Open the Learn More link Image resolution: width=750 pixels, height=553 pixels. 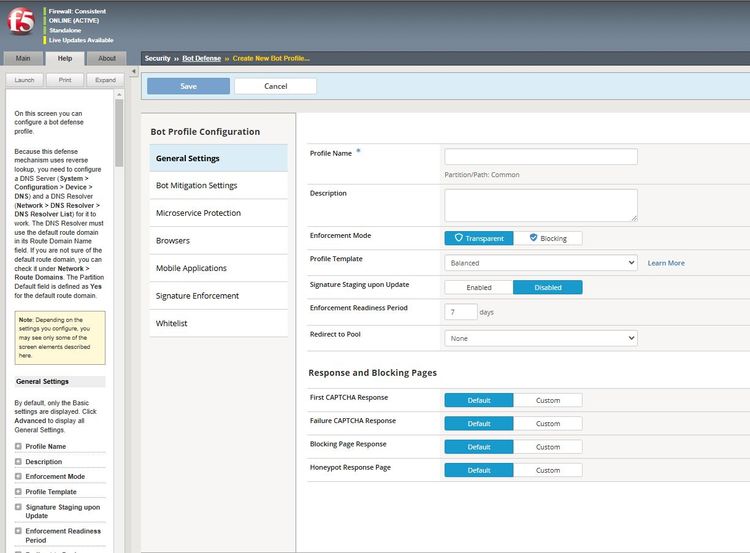coord(666,263)
